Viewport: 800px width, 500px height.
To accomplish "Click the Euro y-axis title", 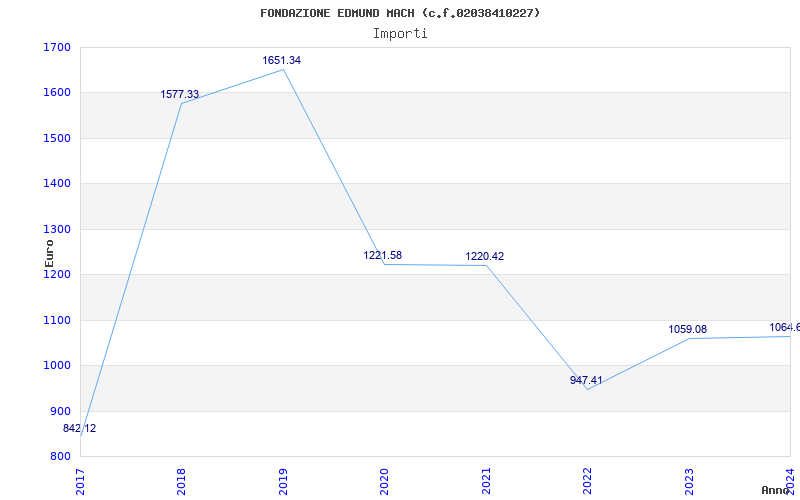I will 49,254.
